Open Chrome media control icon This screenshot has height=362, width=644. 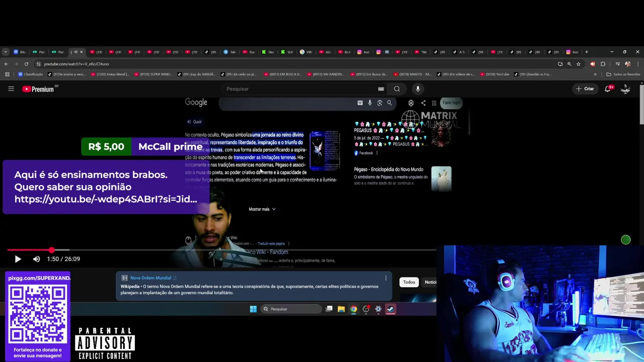(x=617, y=64)
